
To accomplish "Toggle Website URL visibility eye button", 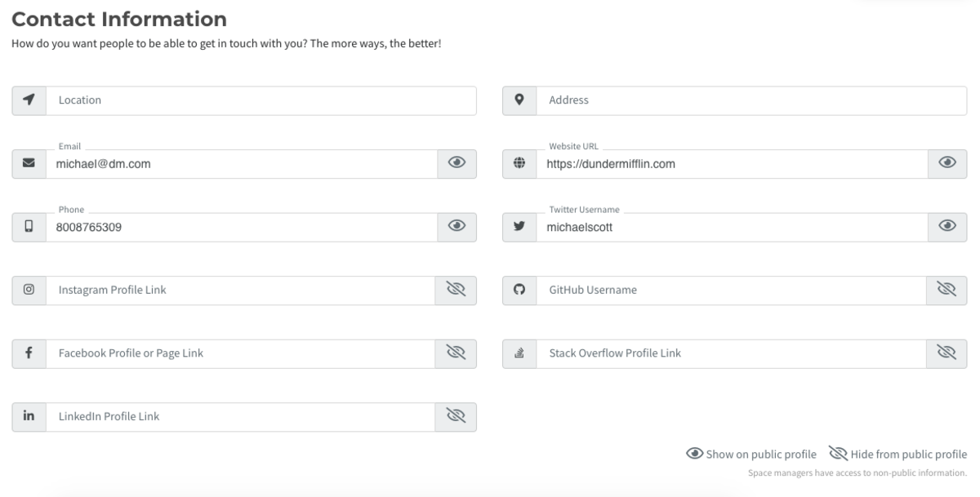I will coord(947,163).
